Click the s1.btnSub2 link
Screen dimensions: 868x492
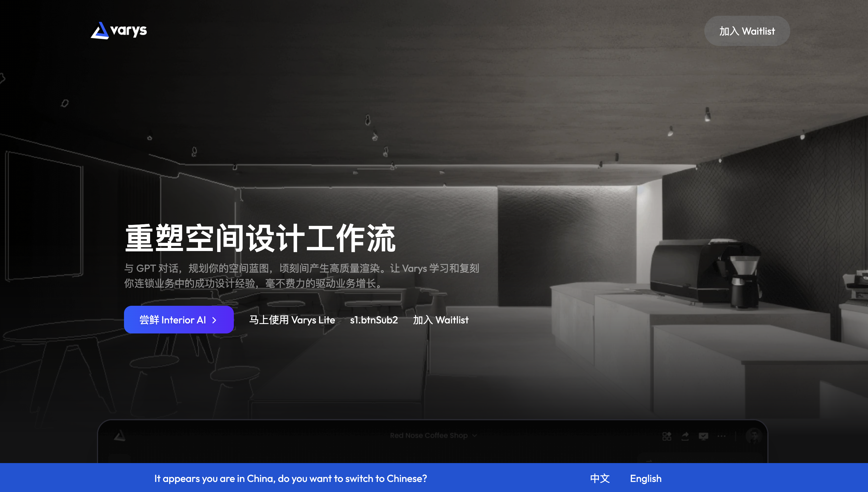coord(374,320)
